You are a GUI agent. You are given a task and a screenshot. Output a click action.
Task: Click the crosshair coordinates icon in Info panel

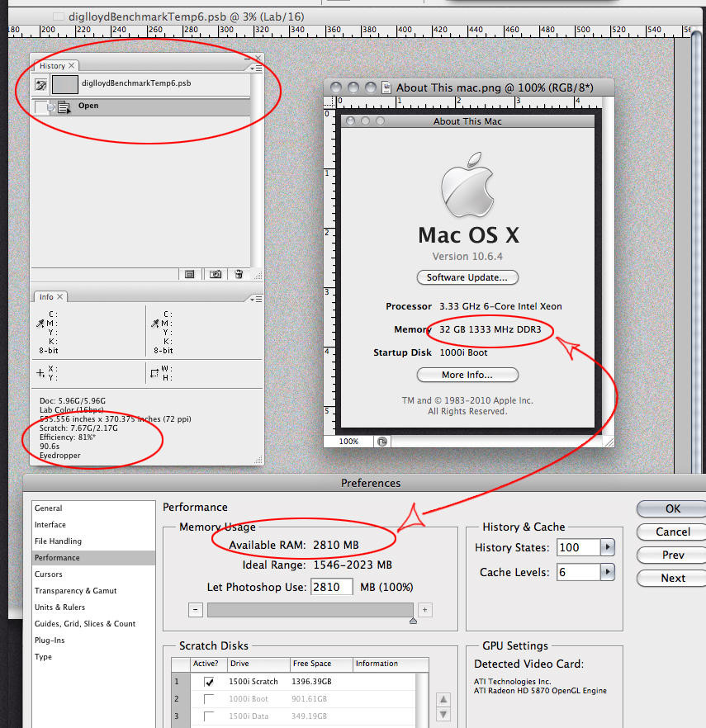[x=40, y=373]
